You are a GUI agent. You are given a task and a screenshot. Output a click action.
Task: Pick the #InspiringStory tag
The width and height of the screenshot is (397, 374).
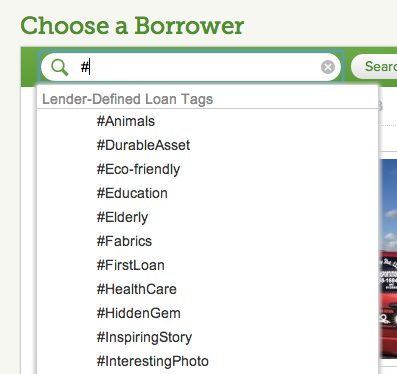pos(144,337)
